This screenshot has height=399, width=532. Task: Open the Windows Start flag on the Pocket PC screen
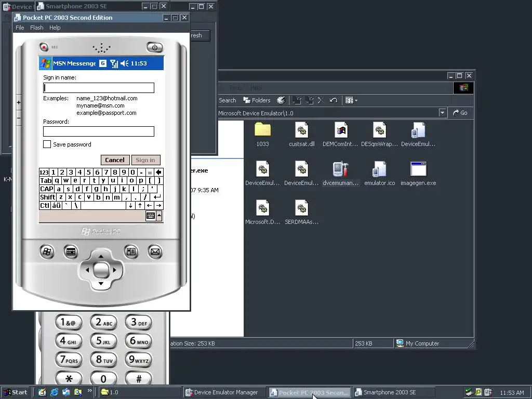[46, 63]
